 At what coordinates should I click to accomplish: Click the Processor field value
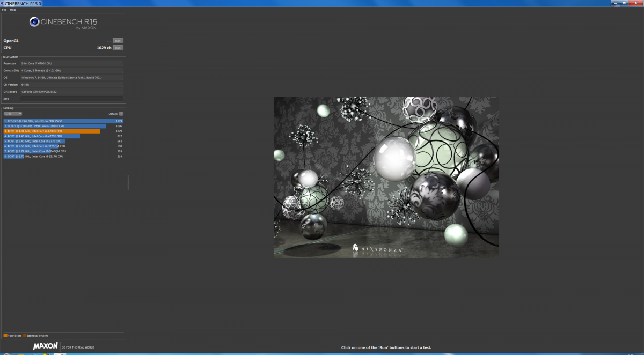pos(71,63)
